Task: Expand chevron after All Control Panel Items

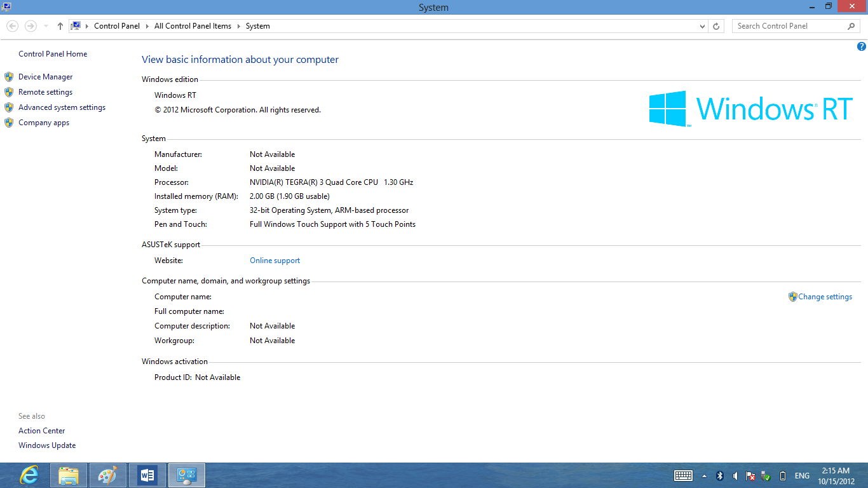Action: coord(238,26)
